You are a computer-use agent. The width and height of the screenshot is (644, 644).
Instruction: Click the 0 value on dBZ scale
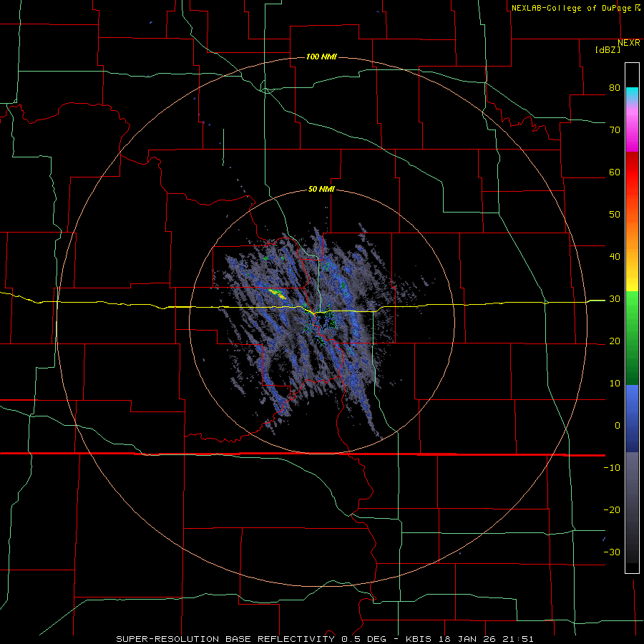click(x=618, y=426)
